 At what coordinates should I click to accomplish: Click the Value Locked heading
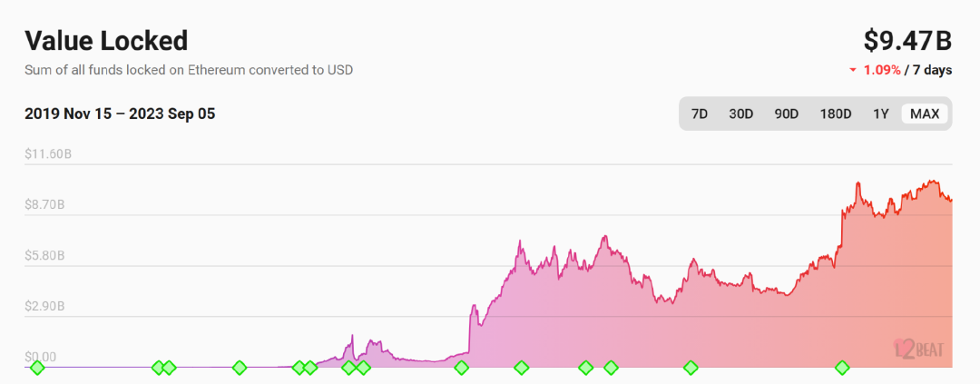pyautogui.click(x=106, y=41)
